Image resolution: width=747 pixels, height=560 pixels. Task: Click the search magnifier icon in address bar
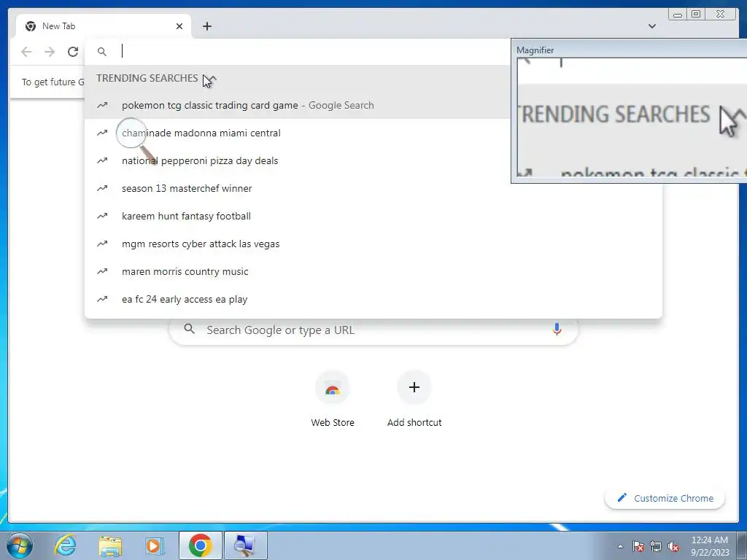click(x=102, y=52)
